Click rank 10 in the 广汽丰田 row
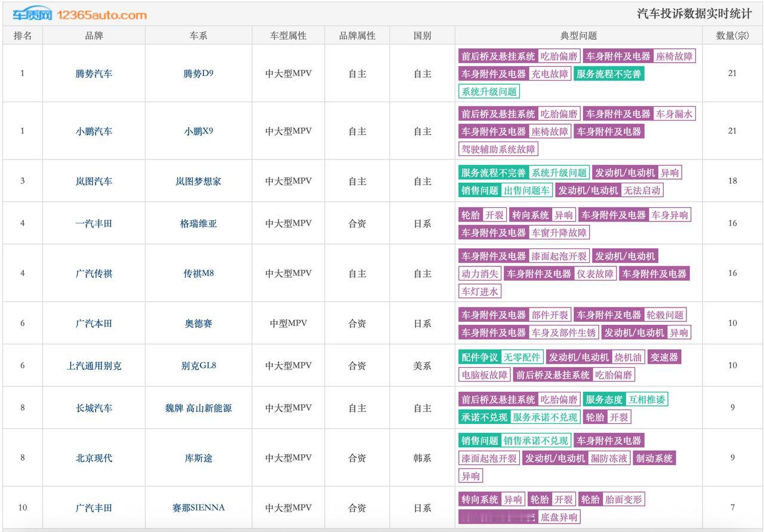Viewport: 764px width, 532px height. (23, 508)
